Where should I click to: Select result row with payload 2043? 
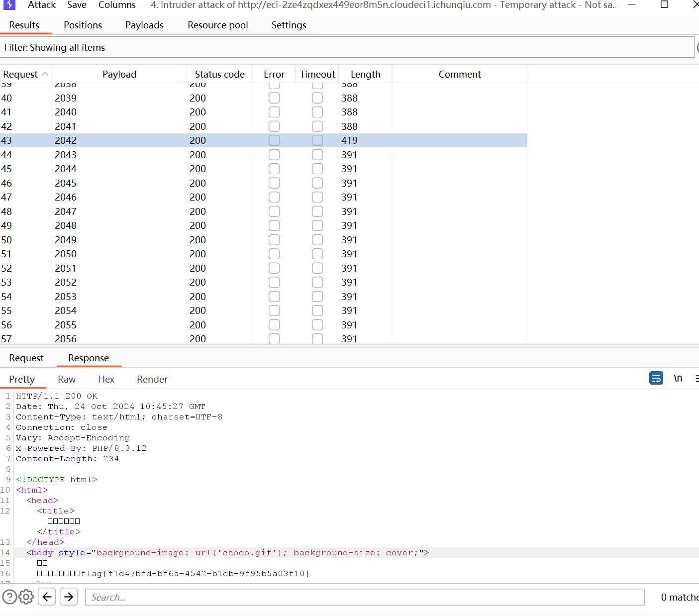[x=264, y=155]
